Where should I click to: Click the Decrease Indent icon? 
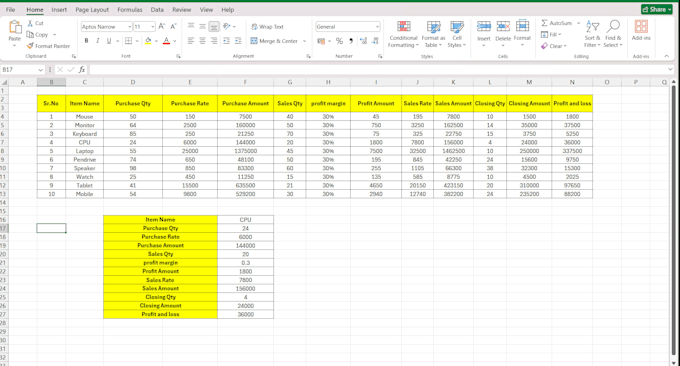click(226, 41)
